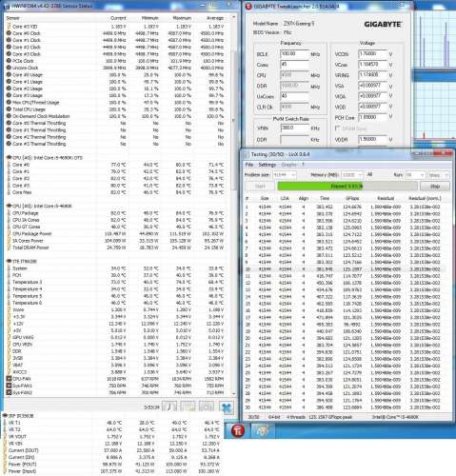The height and width of the screenshot is (476, 456).
Task: Click the HWiNFO clock timer icon
Action: point(169,407)
